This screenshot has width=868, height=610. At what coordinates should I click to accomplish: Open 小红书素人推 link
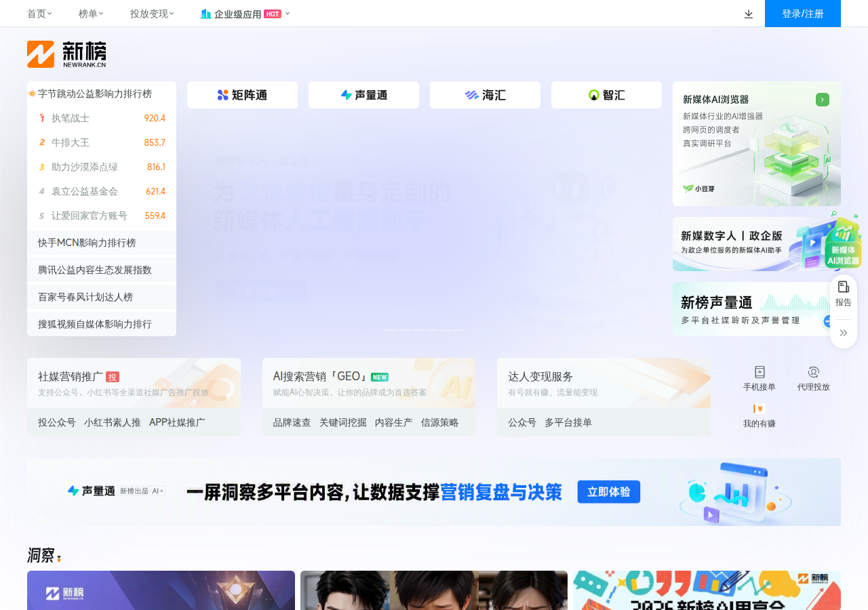click(113, 422)
